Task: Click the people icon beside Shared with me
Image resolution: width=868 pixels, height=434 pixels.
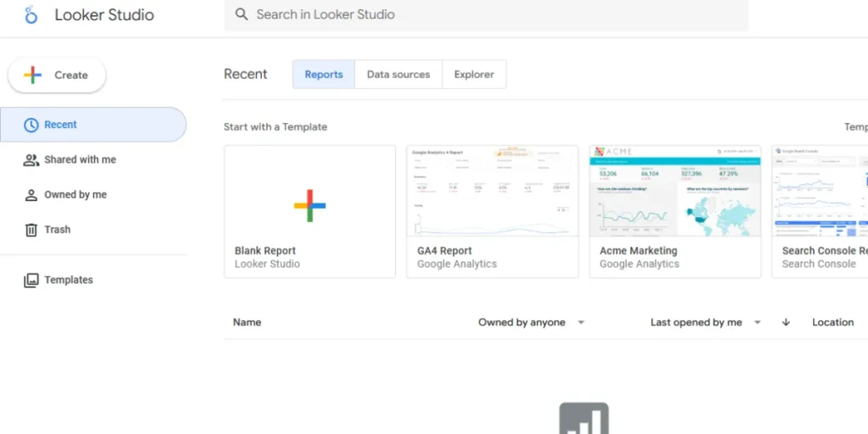Action: tap(31, 160)
